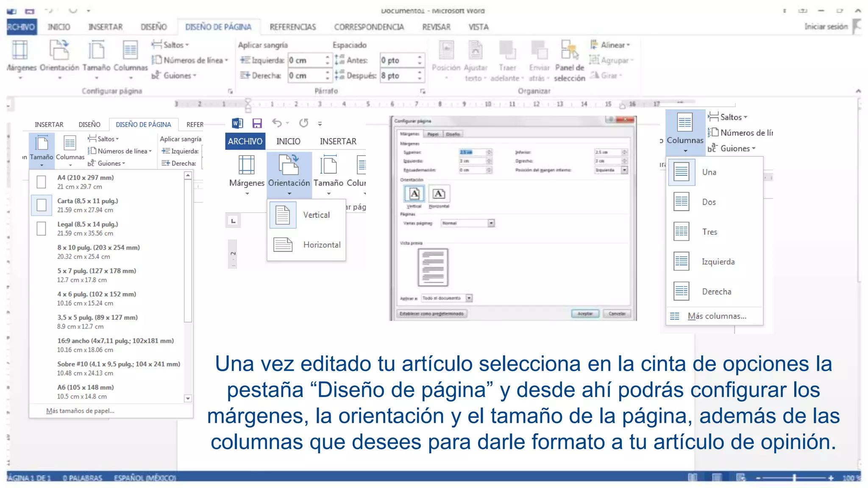
Task: Select Horizontal orientation in the dropdown list
Action: pyautogui.click(x=307, y=244)
